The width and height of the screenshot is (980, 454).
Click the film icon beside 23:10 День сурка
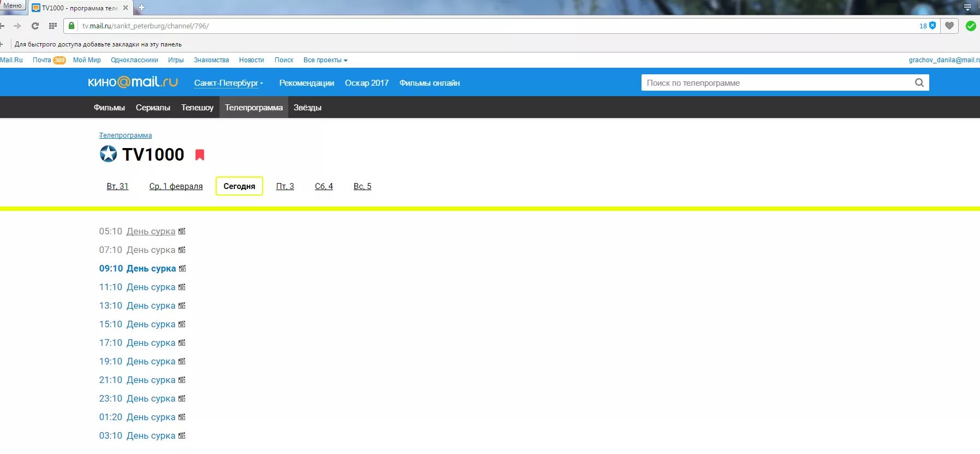182,398
